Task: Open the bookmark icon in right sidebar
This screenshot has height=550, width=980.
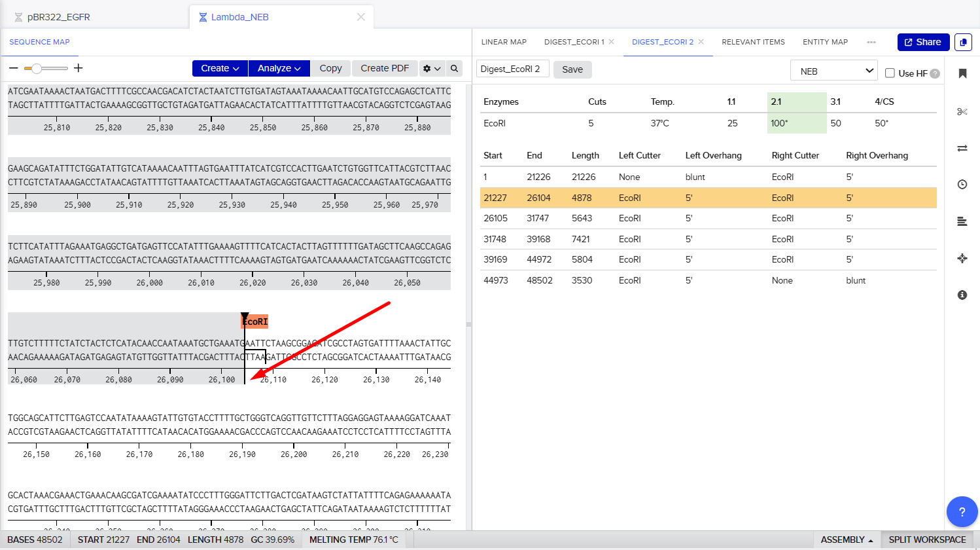Action: 962,73
